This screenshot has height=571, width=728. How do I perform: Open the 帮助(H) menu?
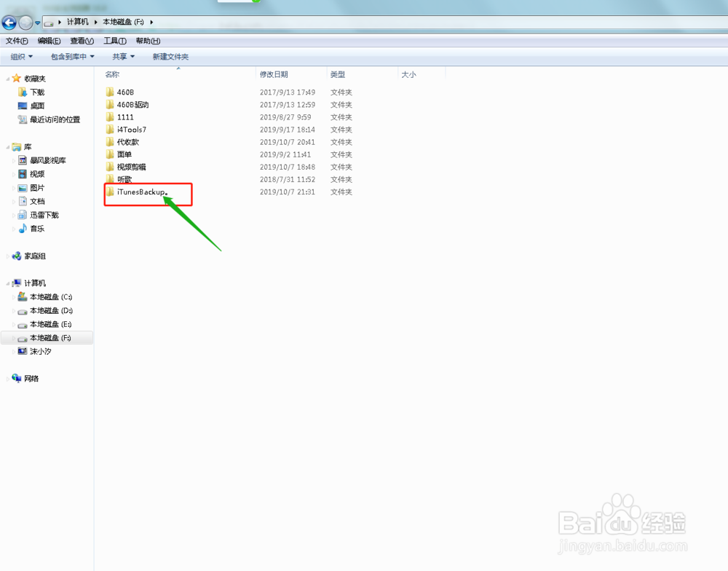click(148, 41)
